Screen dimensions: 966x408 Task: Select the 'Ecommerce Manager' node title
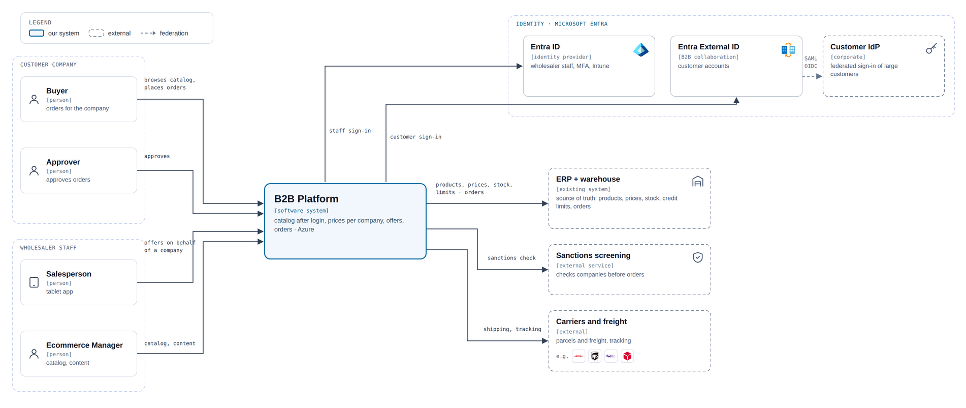pos(84,345)
